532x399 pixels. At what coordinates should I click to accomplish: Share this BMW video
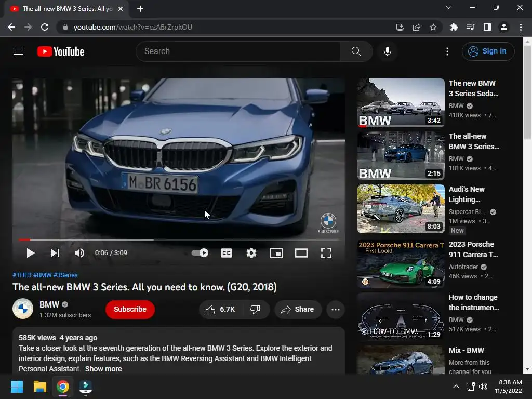pos(298,309)
